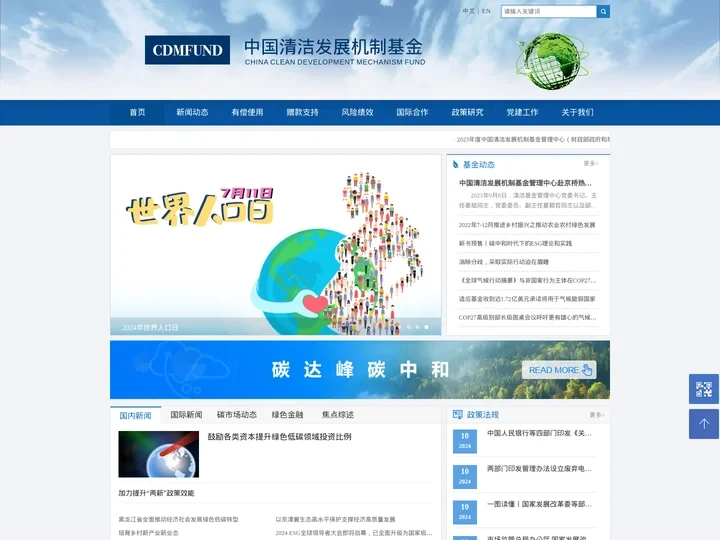Click the icon beside 政策法规 heading
Viewport: 720px width, 540px height.
(458, 414)
